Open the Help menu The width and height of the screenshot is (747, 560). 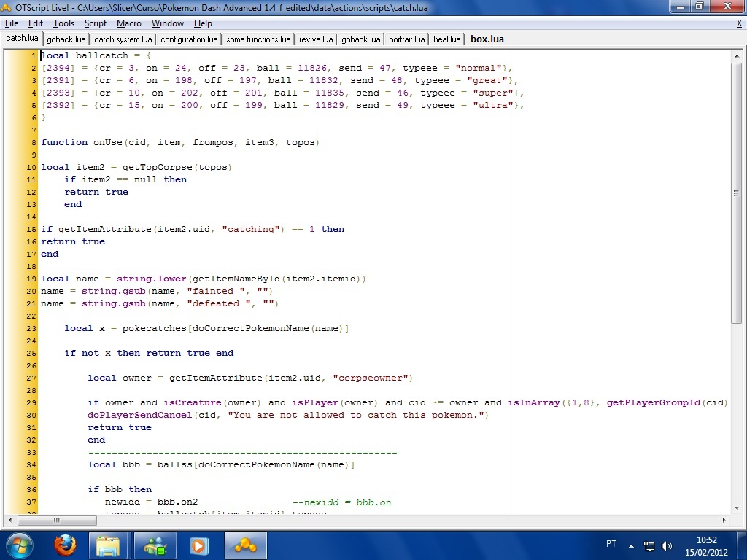[x=203, y=23]
